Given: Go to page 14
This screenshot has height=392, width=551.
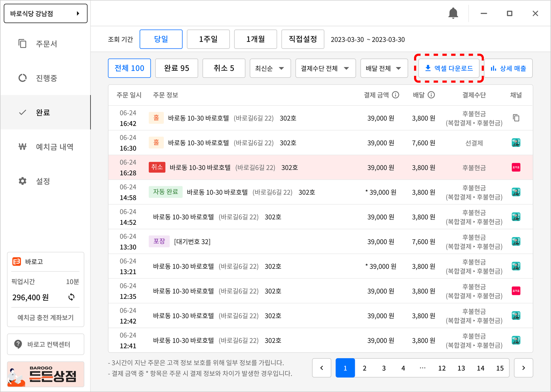Looking at the screenshot, I should click(x=481, y=368).
